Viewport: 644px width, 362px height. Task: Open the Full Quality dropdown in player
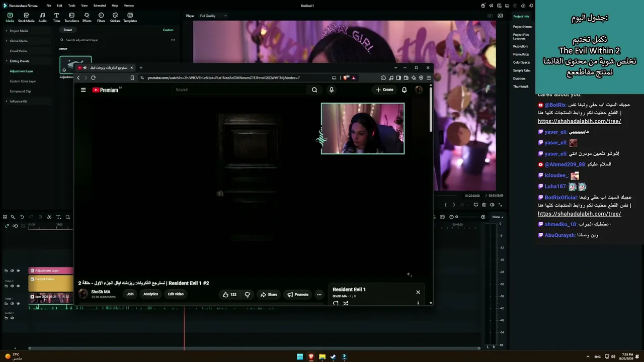213,16
